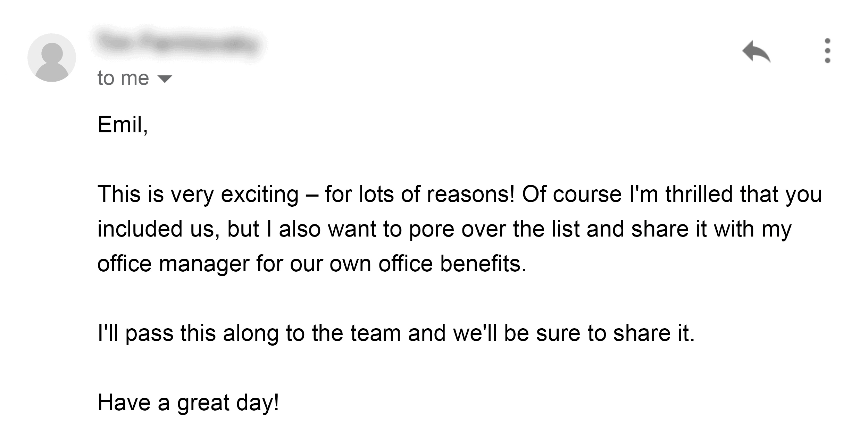Click the words 'own office benefits.'
Screen dimensions: 868x446
tap(428, 264)
